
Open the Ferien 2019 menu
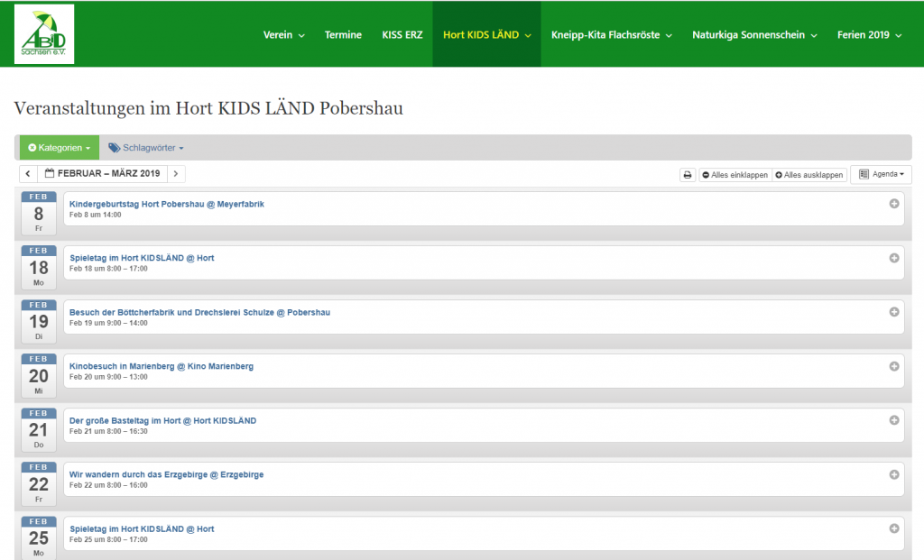point(869,35)
